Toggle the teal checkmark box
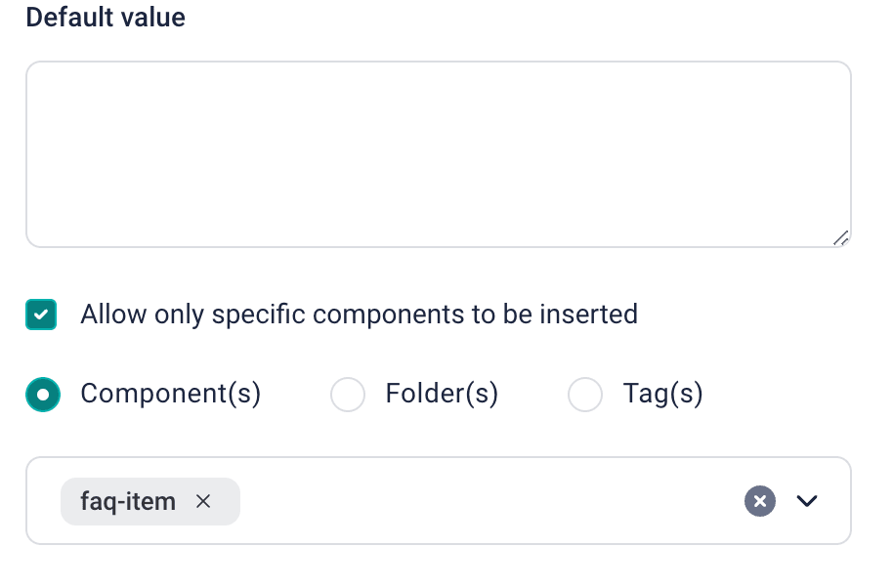 (x=41, y=315)
